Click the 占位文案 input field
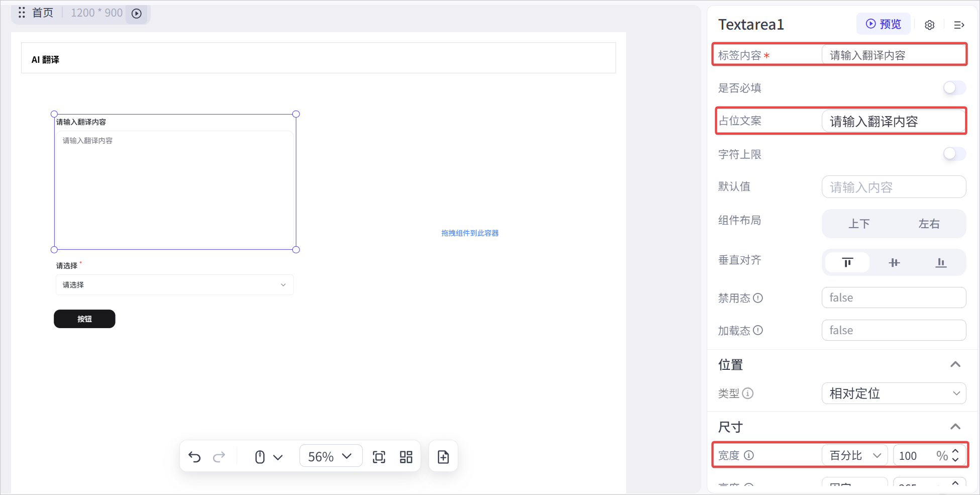Viewport: 980px width, 495px height. [894, 121]
